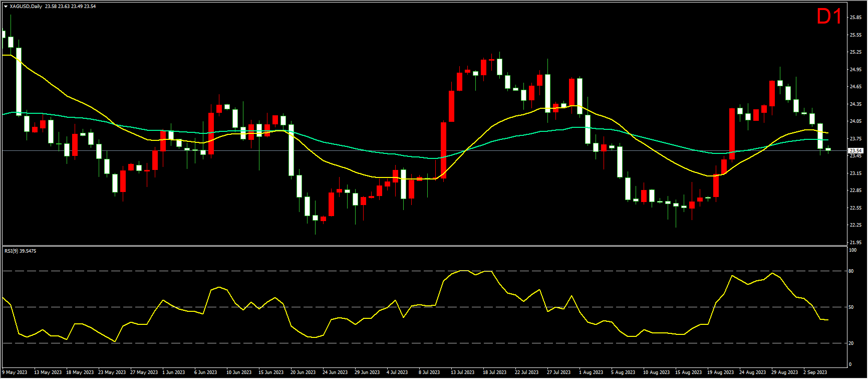
Task: Click the 24.35 price axis label
Action: point(855,104)
